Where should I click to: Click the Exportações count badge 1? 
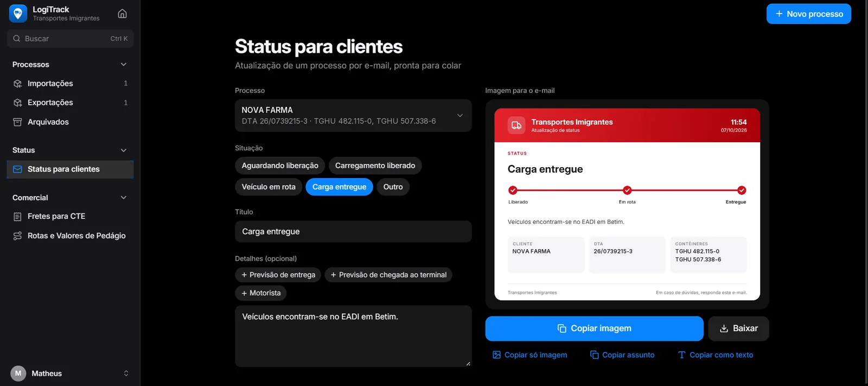(x=125, y=103)
